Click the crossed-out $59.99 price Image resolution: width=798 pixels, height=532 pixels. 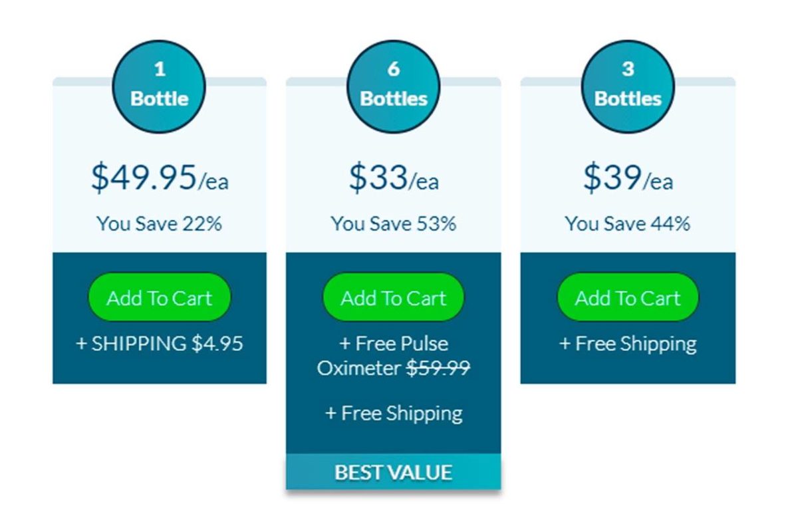(438, 368)
